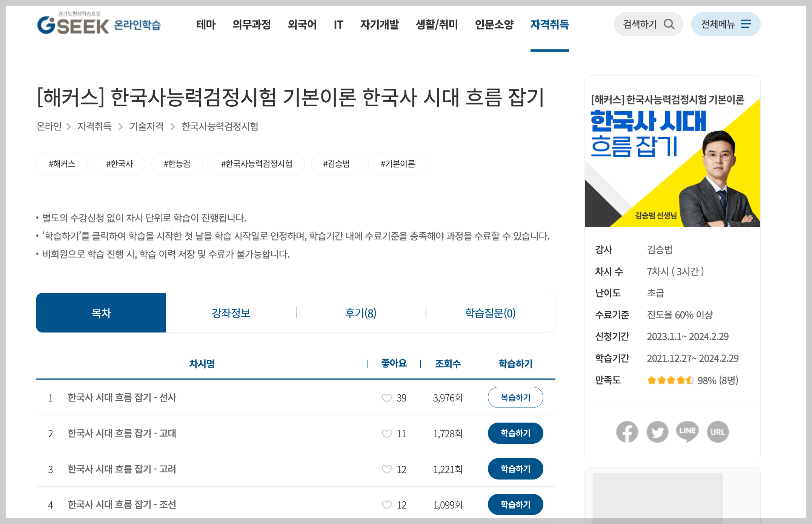
Task: Click the heart on lesson 4 조선
Action: [387, 504]
